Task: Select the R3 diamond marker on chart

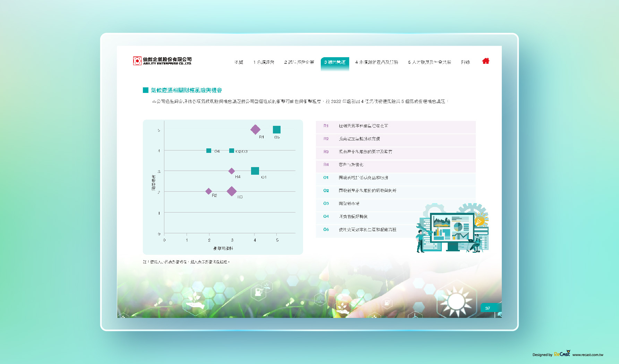Action: click(232, 191)
